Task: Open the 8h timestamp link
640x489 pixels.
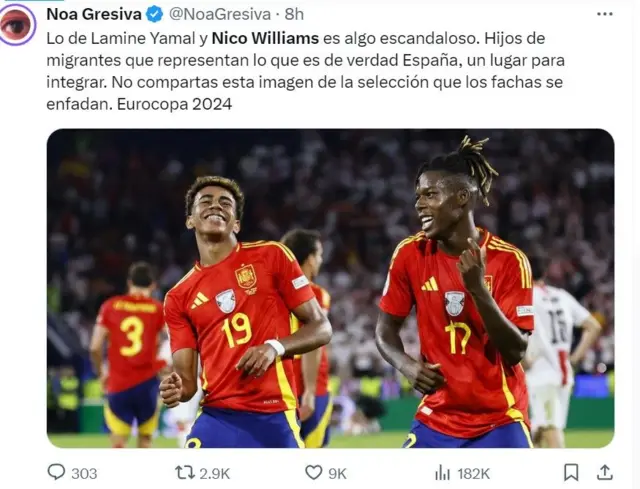Action: click(x=294, y=14)
